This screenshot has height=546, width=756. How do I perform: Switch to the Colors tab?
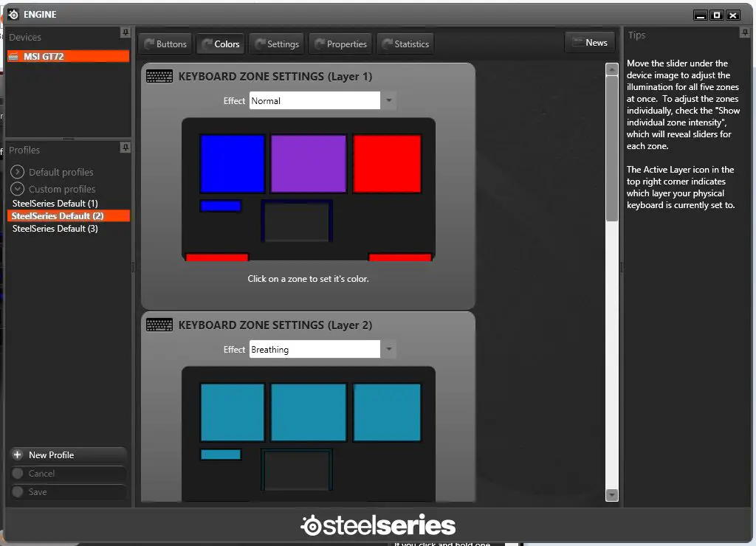click(x=221, y=44)
